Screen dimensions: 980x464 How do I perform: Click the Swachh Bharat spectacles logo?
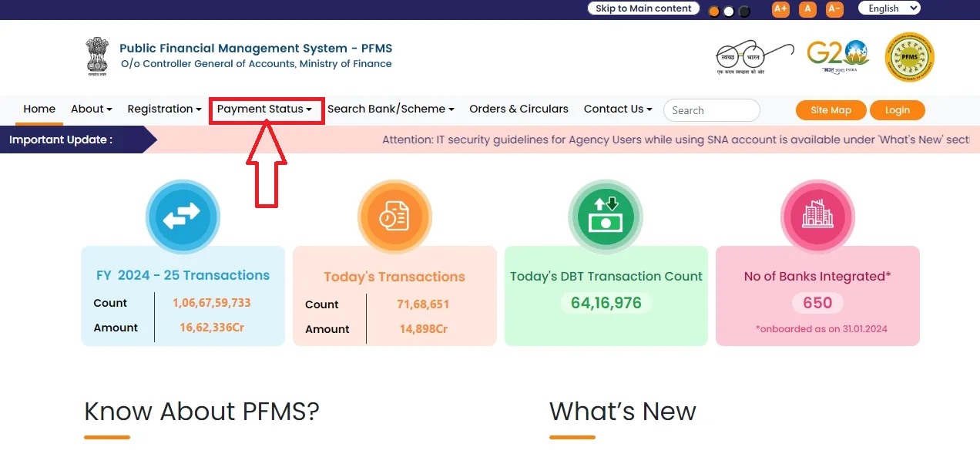[753, 58]
